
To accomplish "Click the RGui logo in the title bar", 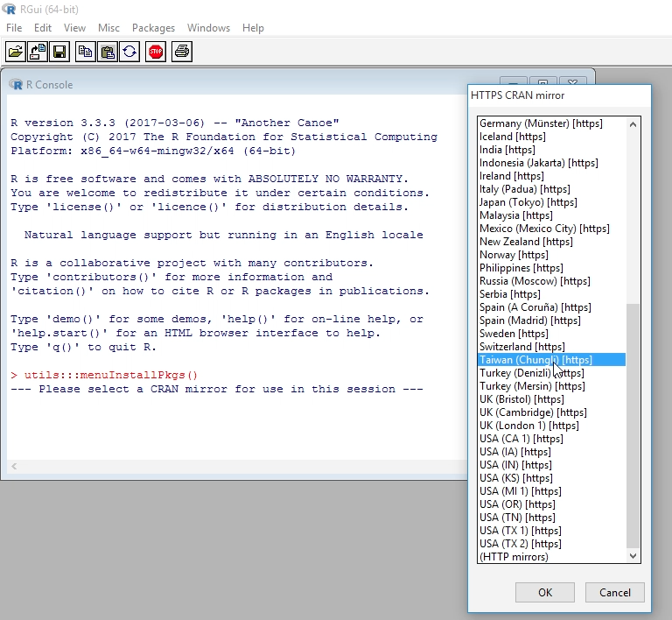I will point(9,9).
